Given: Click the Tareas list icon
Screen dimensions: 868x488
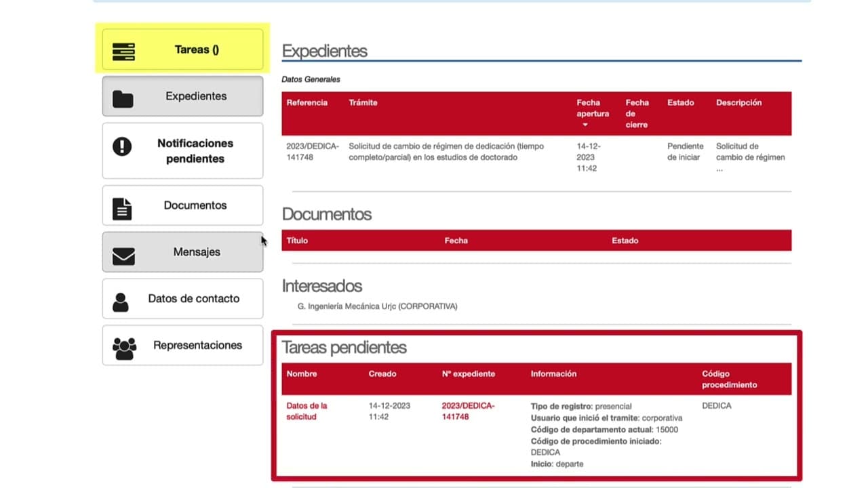Looking at the screenshot, I should [123, 52].
